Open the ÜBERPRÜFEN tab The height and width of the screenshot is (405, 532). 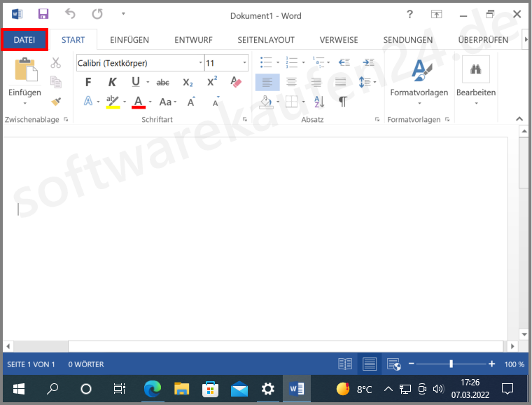pyautogui.click(x=483, y=40)
